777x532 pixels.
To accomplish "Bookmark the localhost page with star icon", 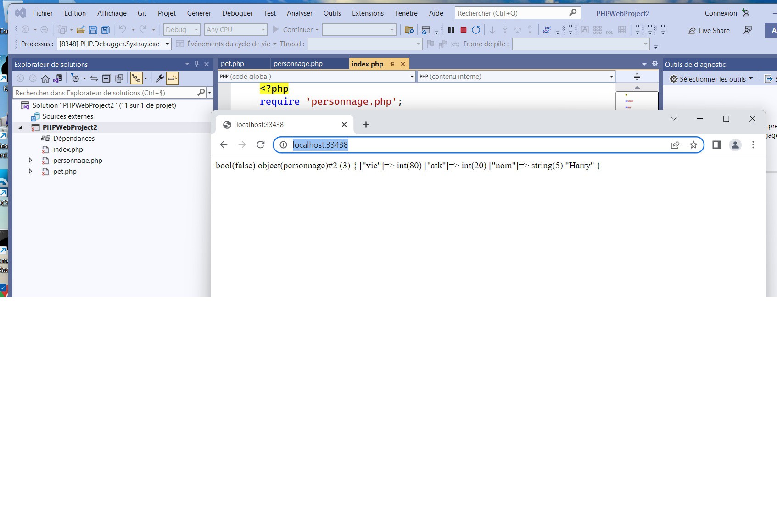I will point(693,145).
